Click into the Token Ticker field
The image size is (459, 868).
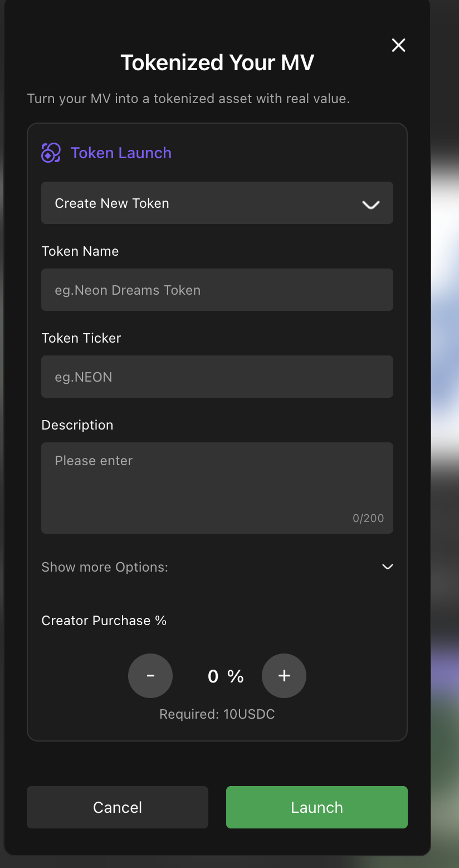coord(217,377)
